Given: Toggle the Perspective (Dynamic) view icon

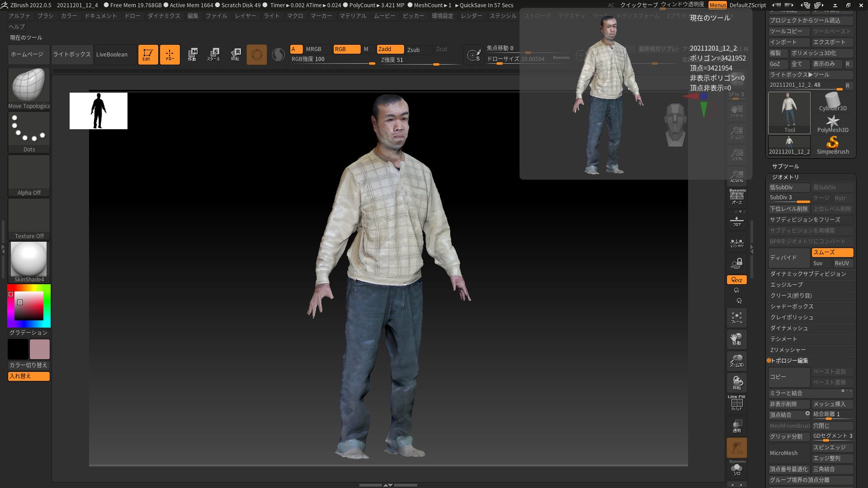Looking at the screenshot, I should tap(736, 197).
